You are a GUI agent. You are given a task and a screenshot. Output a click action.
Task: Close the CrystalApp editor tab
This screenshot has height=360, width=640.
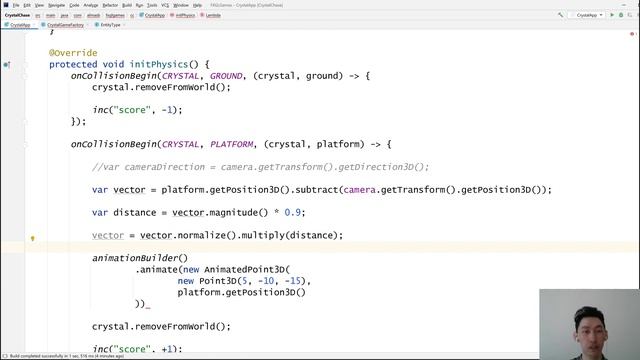click(x=34, y=25)
